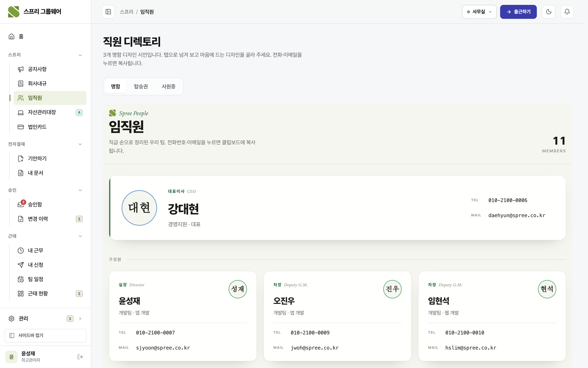The width and height of the screenshot is (588, 368).
Task: Open 내 근무 clock icon
Action: pos(21,251)
